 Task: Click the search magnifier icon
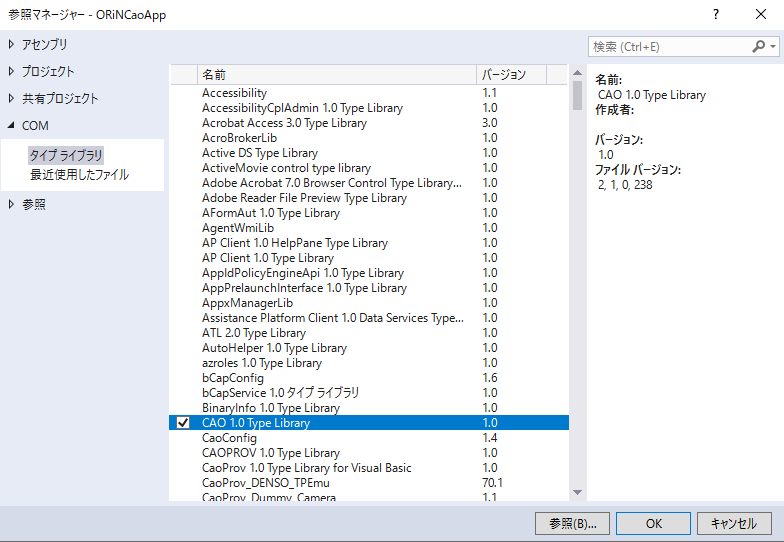[758, 46]
